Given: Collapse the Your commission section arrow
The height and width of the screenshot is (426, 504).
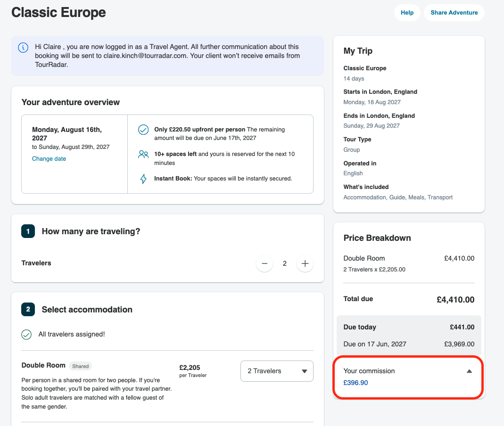Looking at the screenshot, I should (x=469, y=371).
